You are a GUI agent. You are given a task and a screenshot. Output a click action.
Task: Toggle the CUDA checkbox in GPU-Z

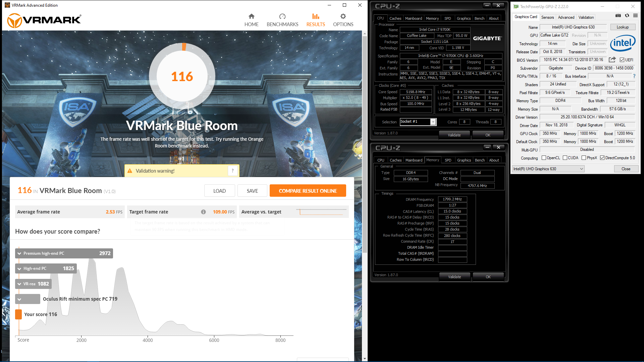tap(565, 158)
